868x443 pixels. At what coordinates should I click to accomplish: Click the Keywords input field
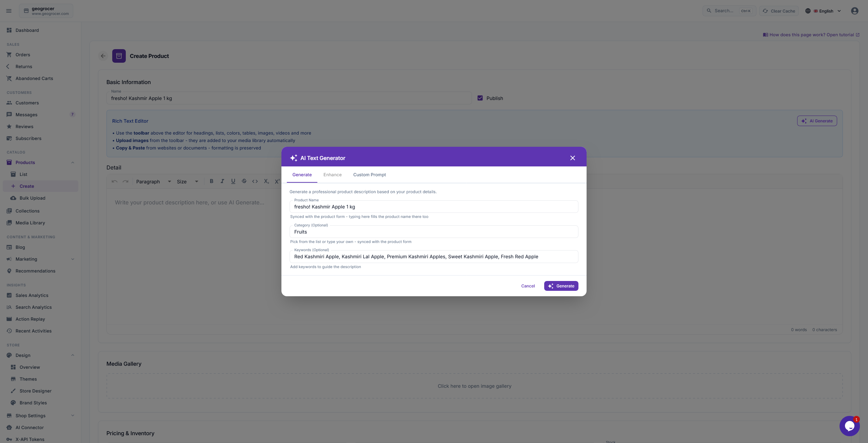pyautogui.click(x=434, y=257)
